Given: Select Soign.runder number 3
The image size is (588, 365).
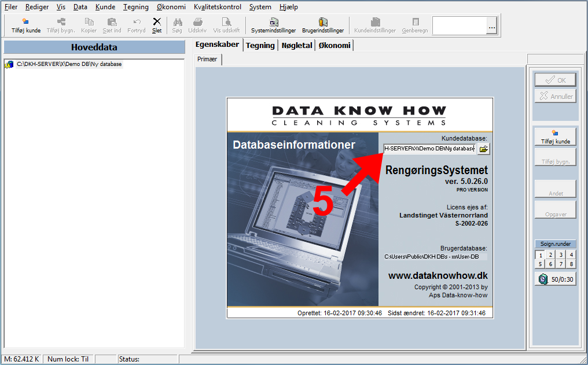Looking at the screenshot, I should pos(561,255).
